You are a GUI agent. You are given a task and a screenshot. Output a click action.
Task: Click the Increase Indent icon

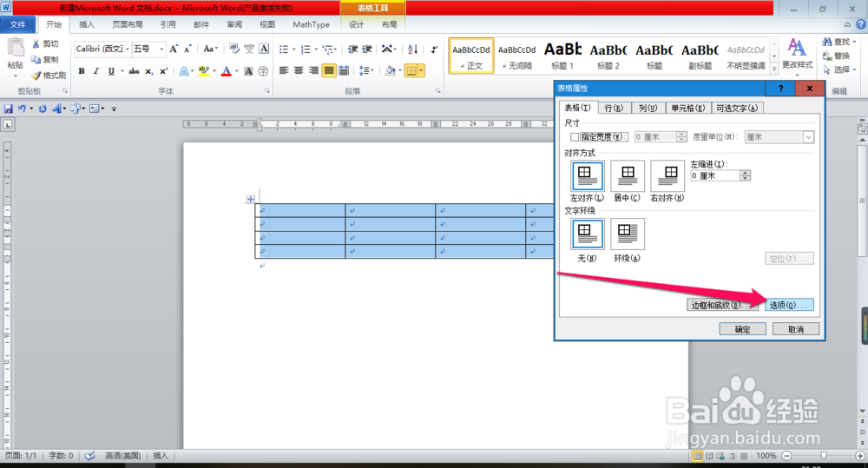pos(367,49)
